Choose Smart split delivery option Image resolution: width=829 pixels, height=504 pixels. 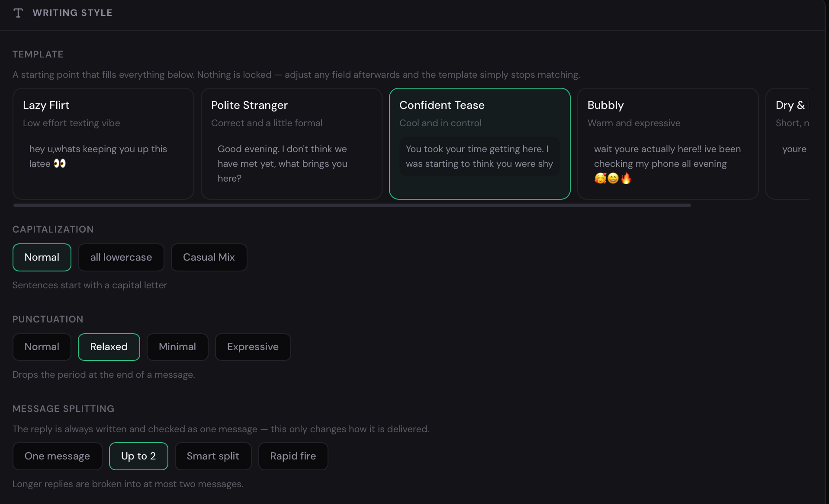coord(213,456)
